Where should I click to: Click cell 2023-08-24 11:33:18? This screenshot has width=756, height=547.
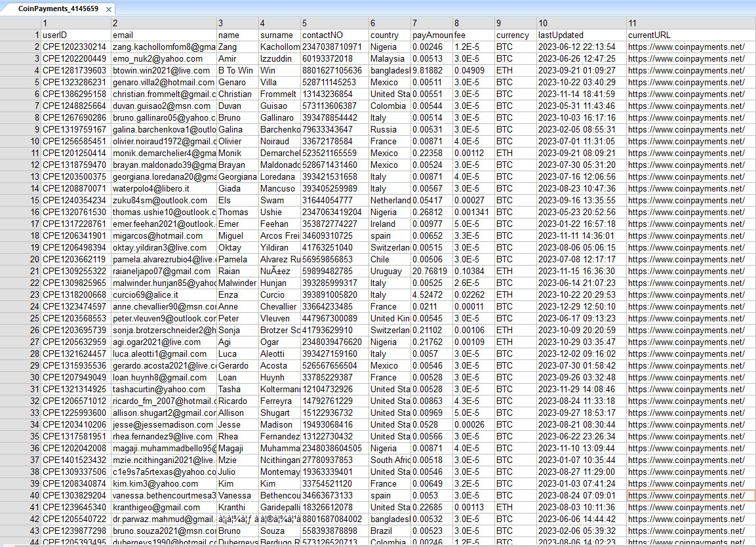(x=582, y=401)
